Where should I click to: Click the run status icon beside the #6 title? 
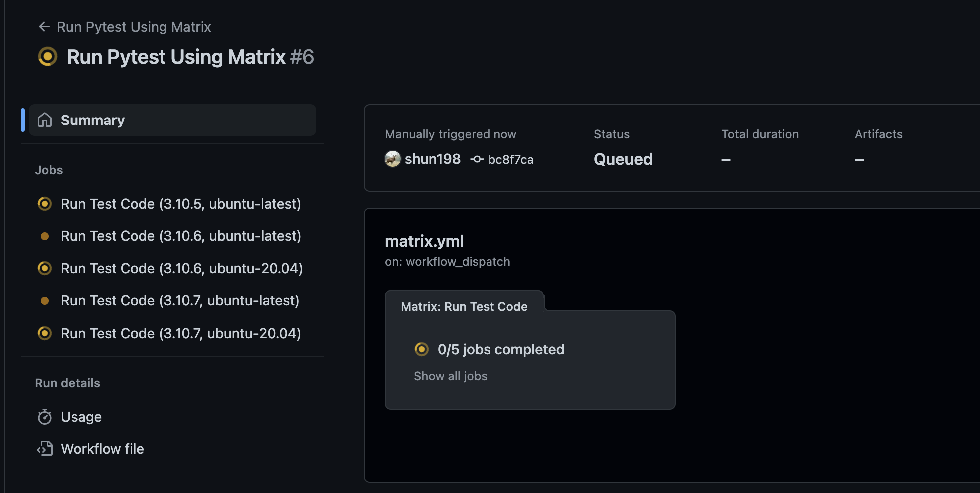point(48,57)
